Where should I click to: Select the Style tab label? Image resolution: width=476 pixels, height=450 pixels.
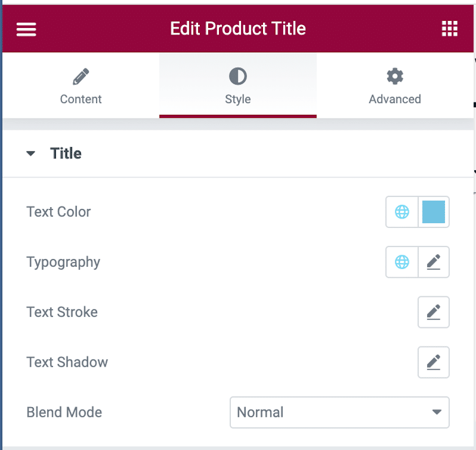pos(238,99)
